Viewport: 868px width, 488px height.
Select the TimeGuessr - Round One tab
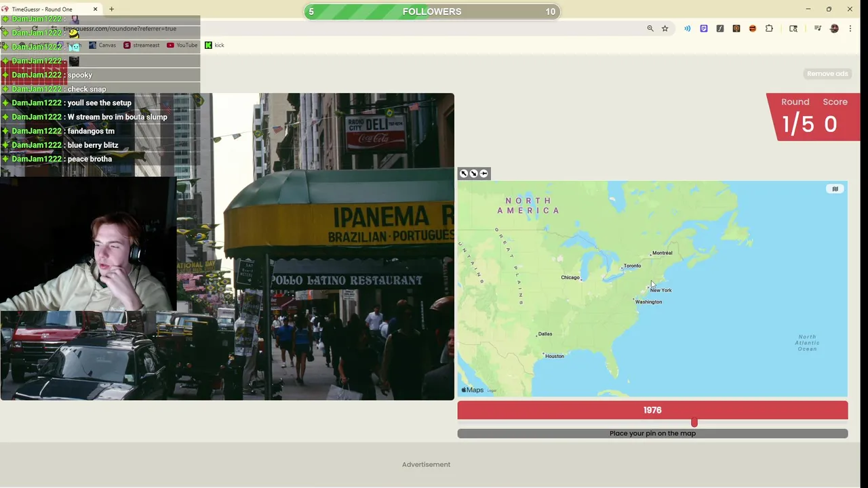tap(51, 9)
